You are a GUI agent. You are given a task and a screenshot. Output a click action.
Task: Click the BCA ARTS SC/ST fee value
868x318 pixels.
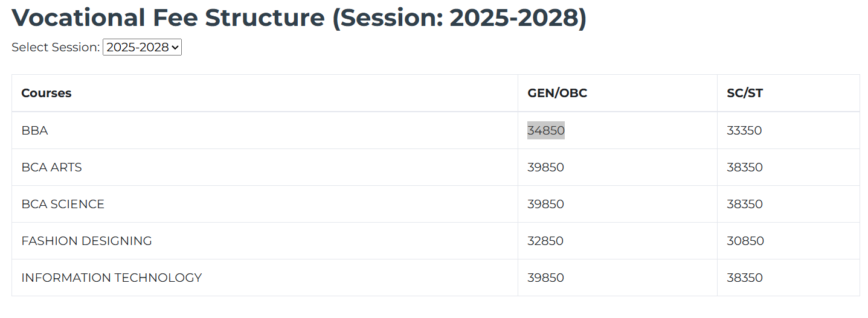pos(745,167)
